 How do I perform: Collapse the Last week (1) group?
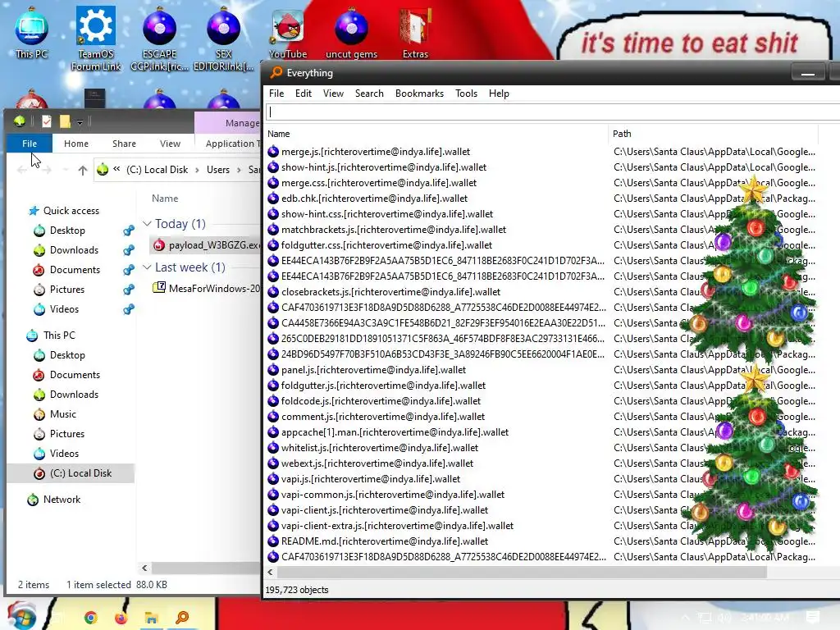147,267
